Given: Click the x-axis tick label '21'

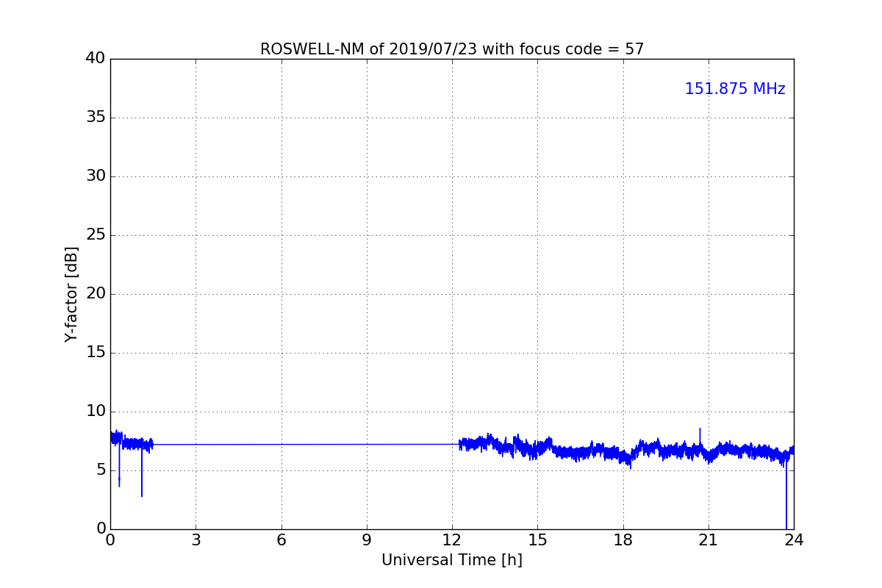Looking at the screenshot, I should pyautogui.click(x=709, y=540).
